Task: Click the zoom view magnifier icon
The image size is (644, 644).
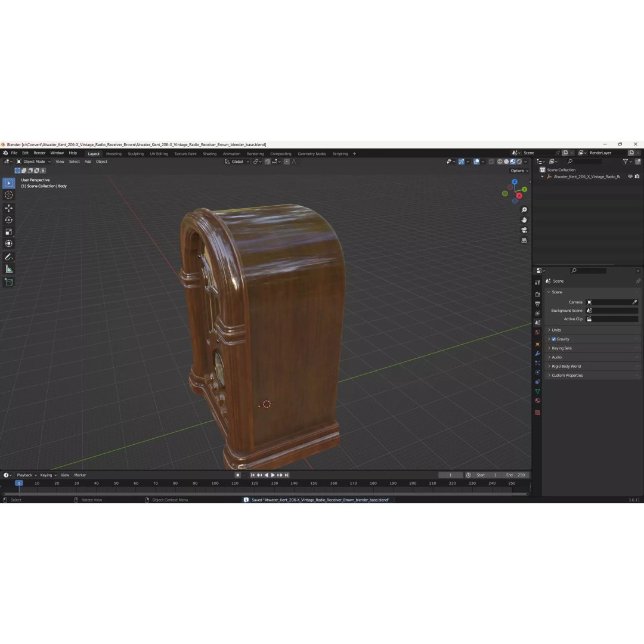Action: tap(524, 210)
